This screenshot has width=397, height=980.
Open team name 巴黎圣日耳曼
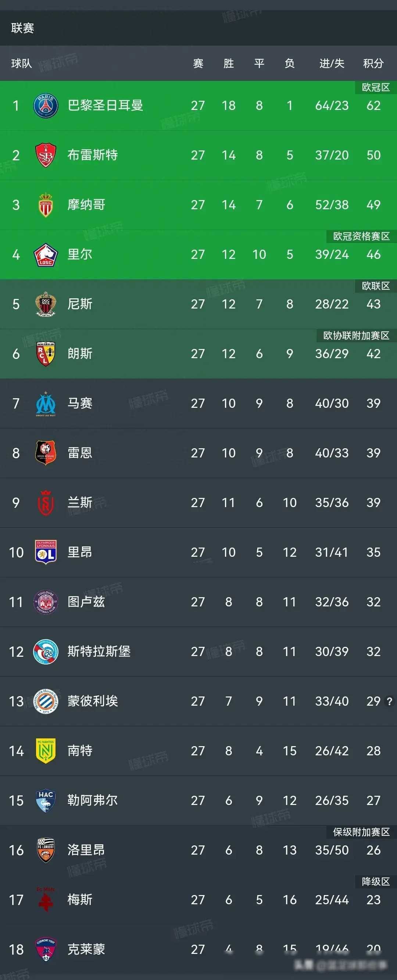105,106
